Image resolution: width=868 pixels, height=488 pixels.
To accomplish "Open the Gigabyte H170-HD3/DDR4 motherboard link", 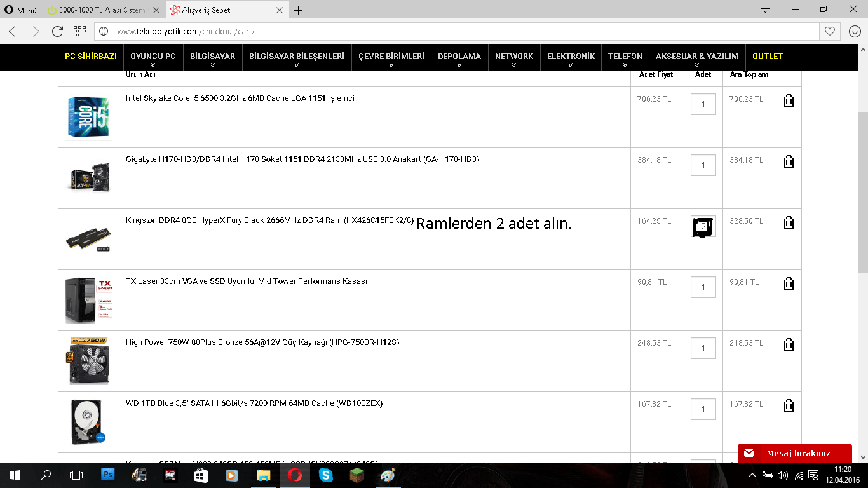I will pos(302,159).
